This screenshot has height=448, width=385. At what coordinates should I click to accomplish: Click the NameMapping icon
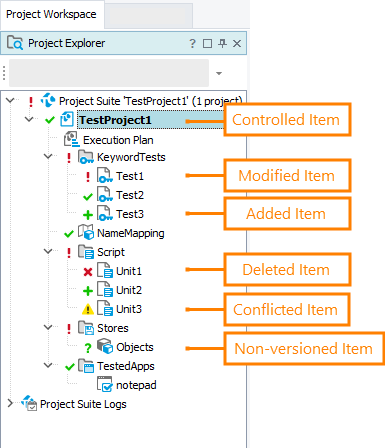coord(86,232)
